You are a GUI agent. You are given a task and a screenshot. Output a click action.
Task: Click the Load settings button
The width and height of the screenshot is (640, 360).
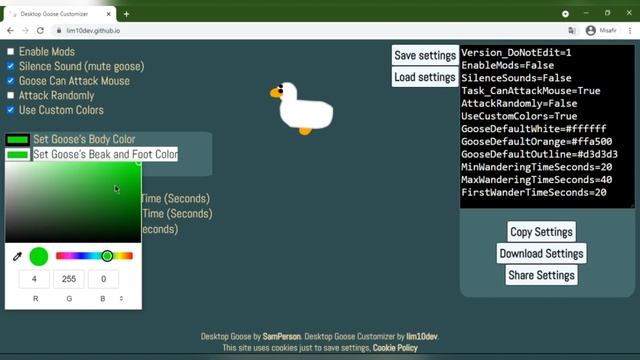coord(425,77)
